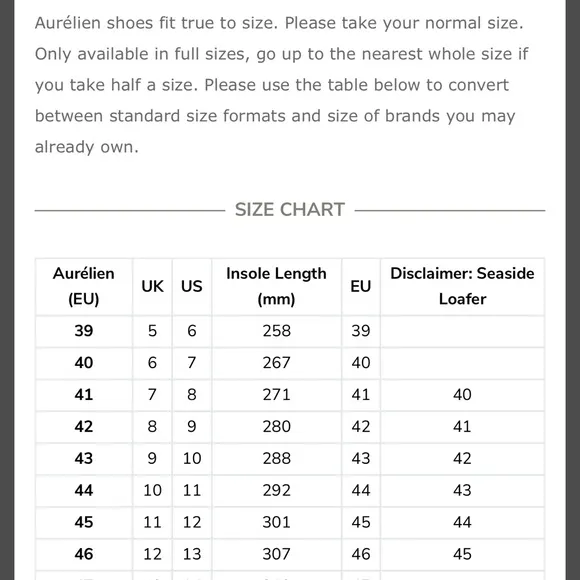
Task: Select the 258 insole length cell
Action: pyautogui.click(x=276, y=331)
